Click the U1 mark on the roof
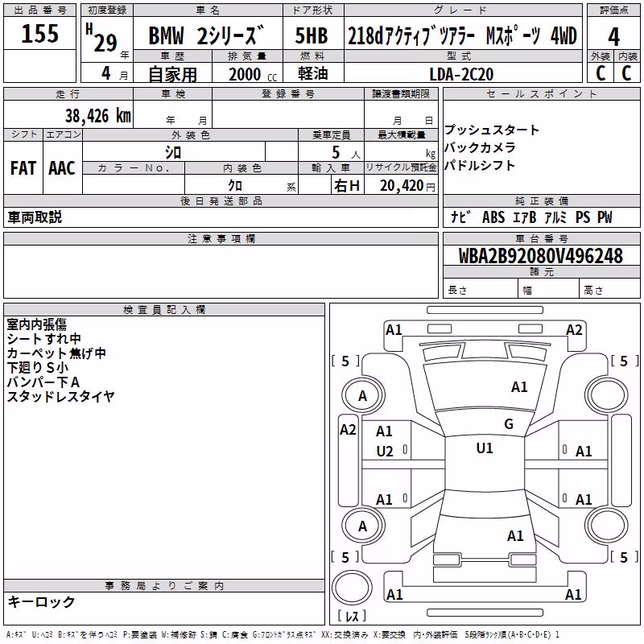The image size is (644, 644). click(x=485, y=448)
